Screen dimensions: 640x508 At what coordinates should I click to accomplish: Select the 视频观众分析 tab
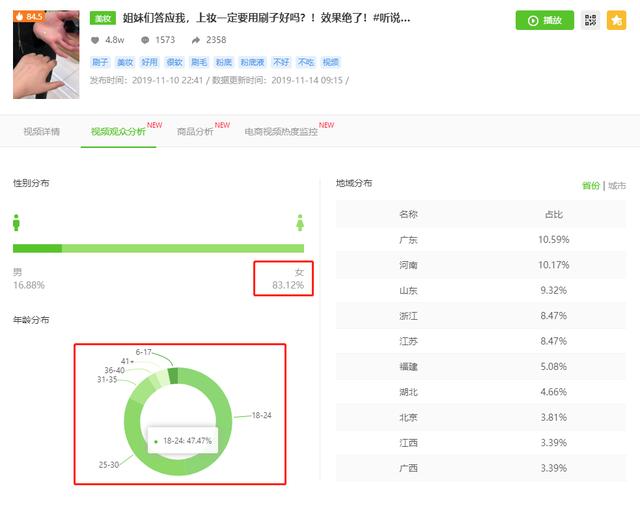[118, 131]
